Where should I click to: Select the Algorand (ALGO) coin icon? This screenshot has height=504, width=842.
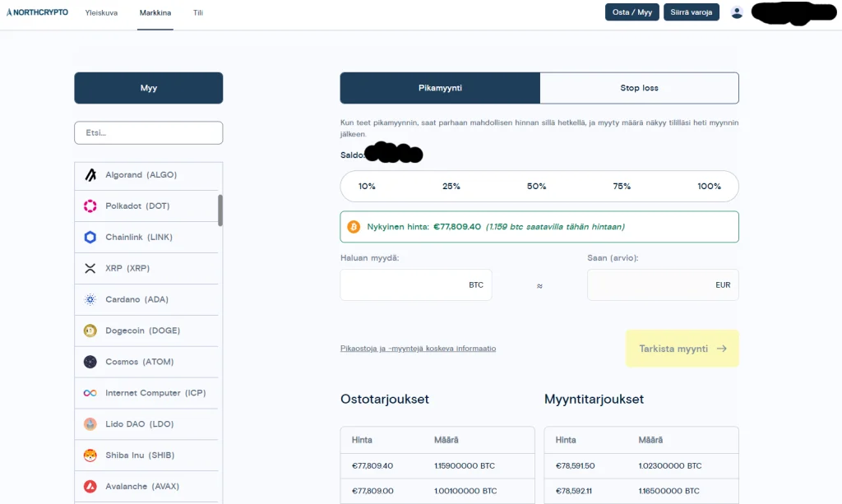(x=90, y=174)
